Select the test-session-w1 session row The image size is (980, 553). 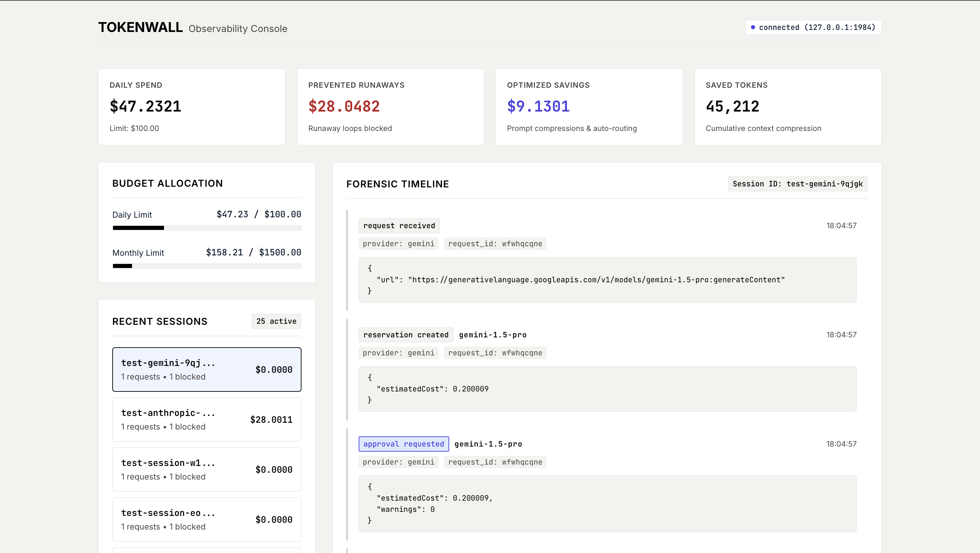click(x=207, y=469)
